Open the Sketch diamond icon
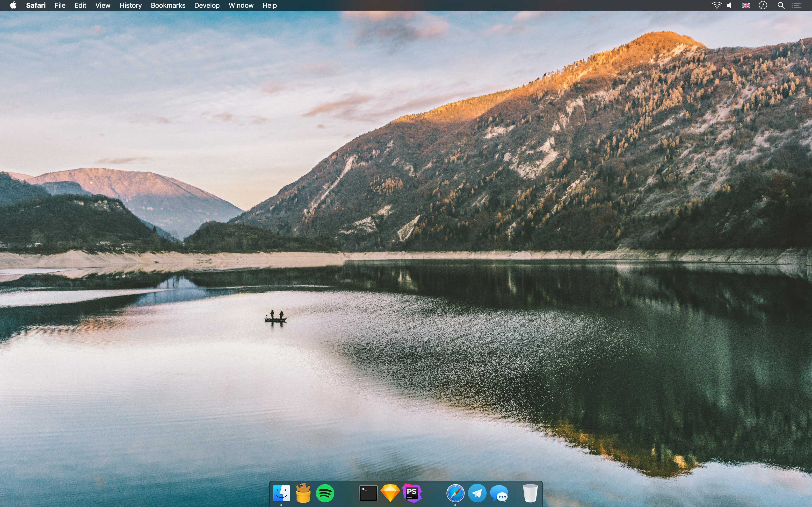 point(390,493)
